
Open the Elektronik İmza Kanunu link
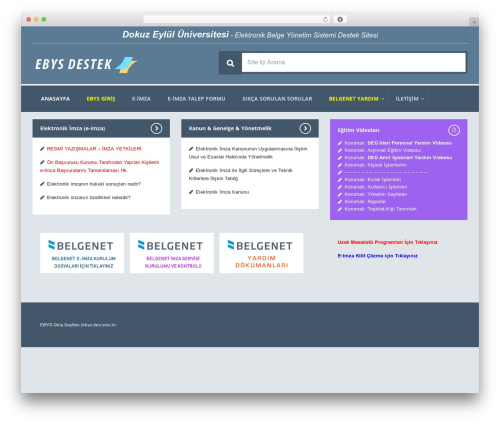222,192
